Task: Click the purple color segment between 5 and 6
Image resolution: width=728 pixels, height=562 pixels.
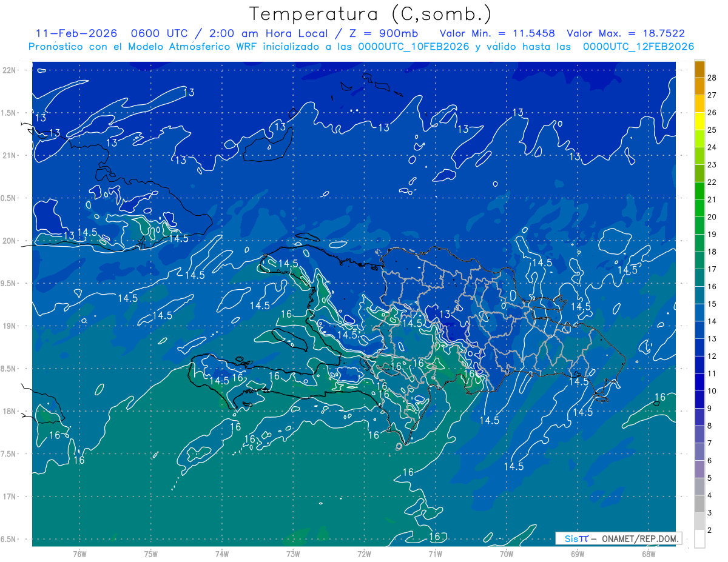Action: [x=699, y=469]
